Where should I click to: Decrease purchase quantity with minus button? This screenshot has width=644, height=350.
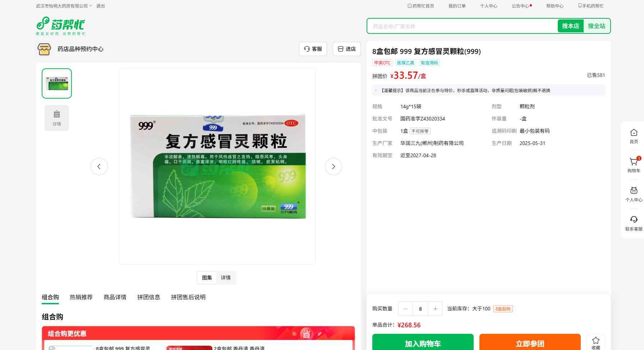point(406,309)
